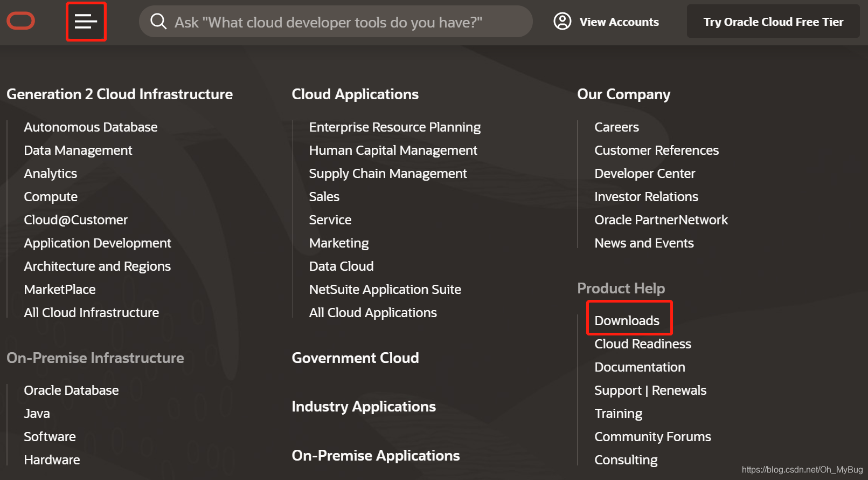This screenshot has height=480, width=868.
Task: Open Consulting link
Action: (626, 460)
